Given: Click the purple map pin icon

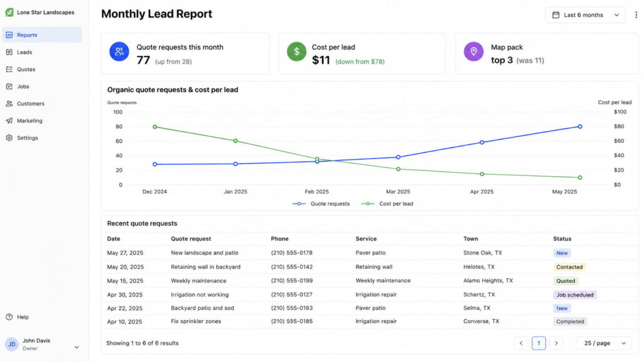Looking at the screenshot, I should click(474, 52).
